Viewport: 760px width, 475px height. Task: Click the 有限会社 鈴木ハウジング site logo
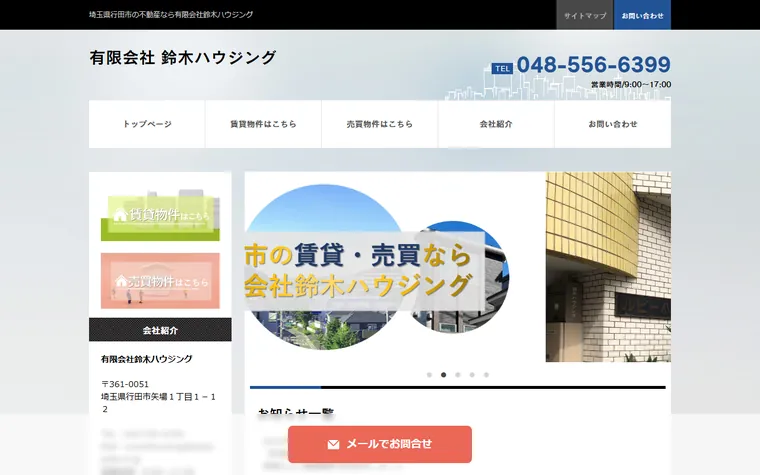(183, 58)
